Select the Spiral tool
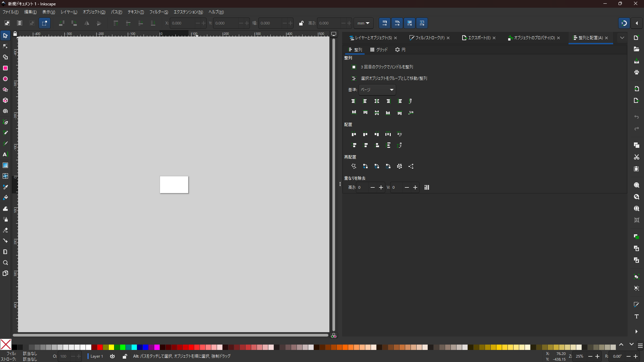The image size is (644, 362). point(5,111)
